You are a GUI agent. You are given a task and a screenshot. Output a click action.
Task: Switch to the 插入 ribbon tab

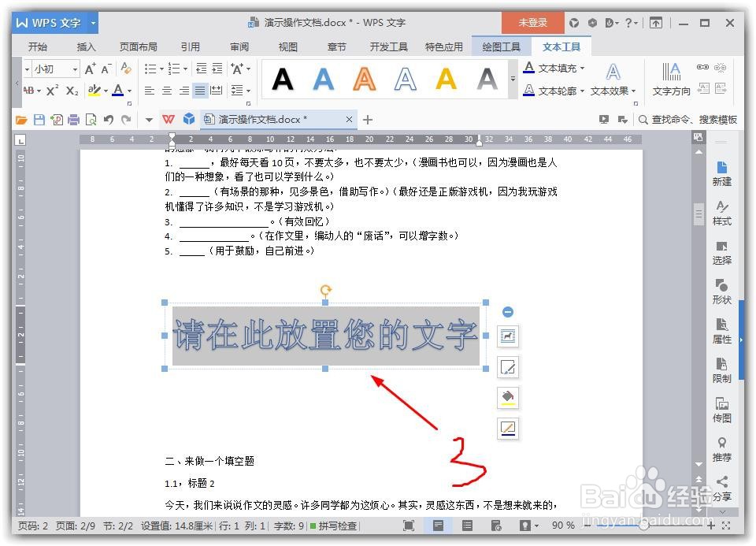(86, 46)
